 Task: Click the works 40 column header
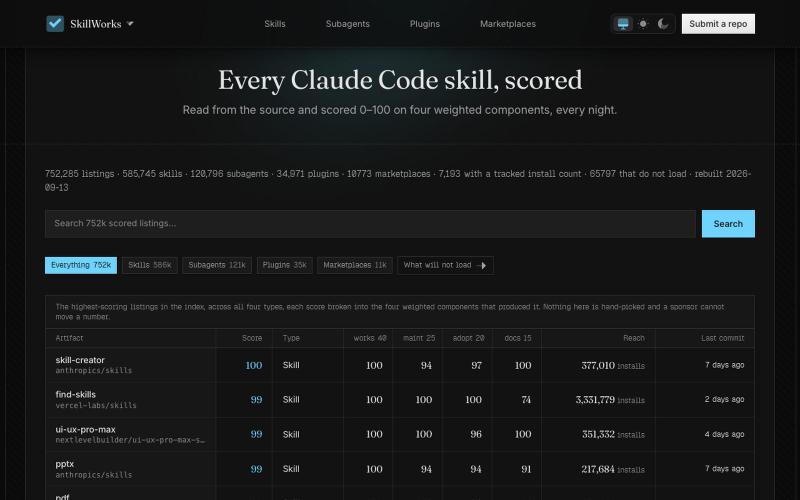(369, 338)
